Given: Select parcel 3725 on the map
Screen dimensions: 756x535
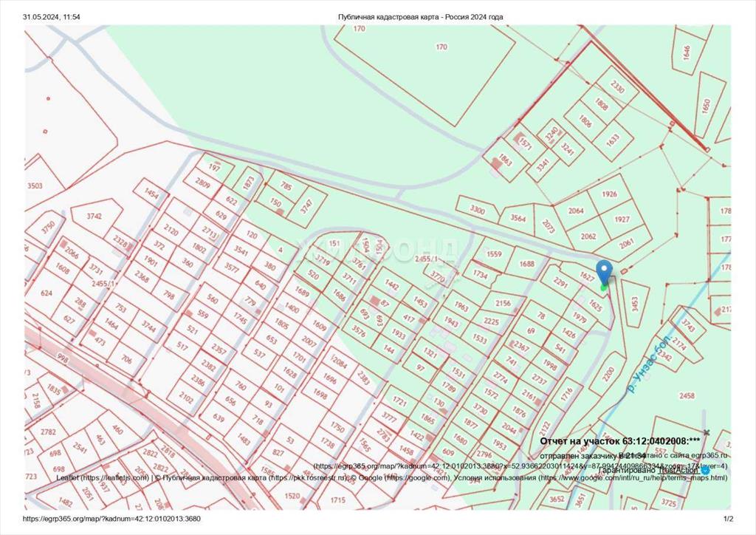Looking at the screenshot, I should coord(669,502).
